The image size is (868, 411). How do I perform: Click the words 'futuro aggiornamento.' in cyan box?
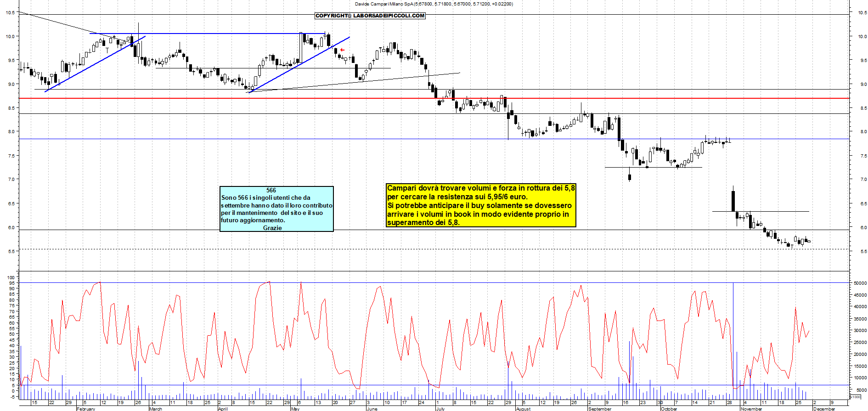pos(253,220)
